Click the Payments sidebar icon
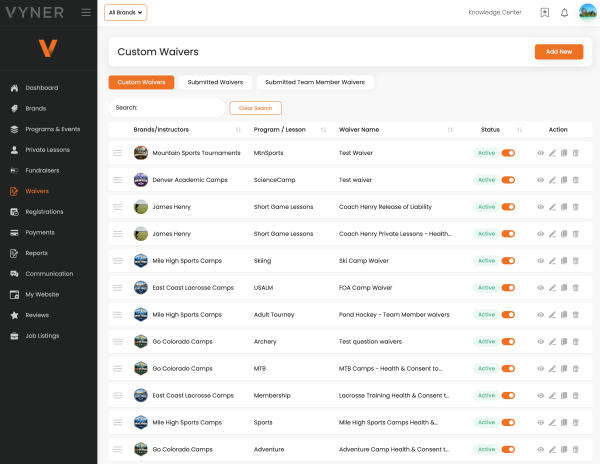Image resolution: width=600 pixels, height=464 pixels. 14,233
